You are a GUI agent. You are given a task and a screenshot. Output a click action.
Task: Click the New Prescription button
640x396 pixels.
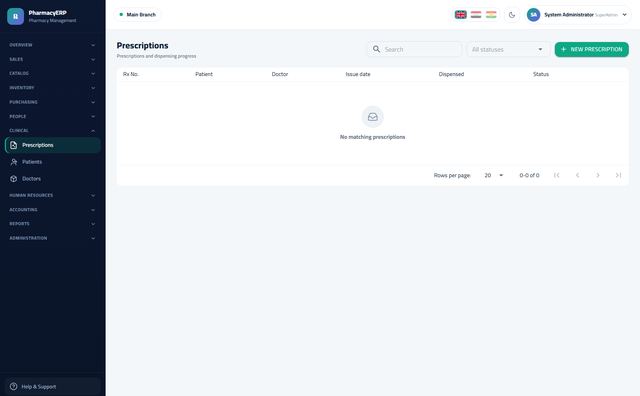tap(591, 49)
